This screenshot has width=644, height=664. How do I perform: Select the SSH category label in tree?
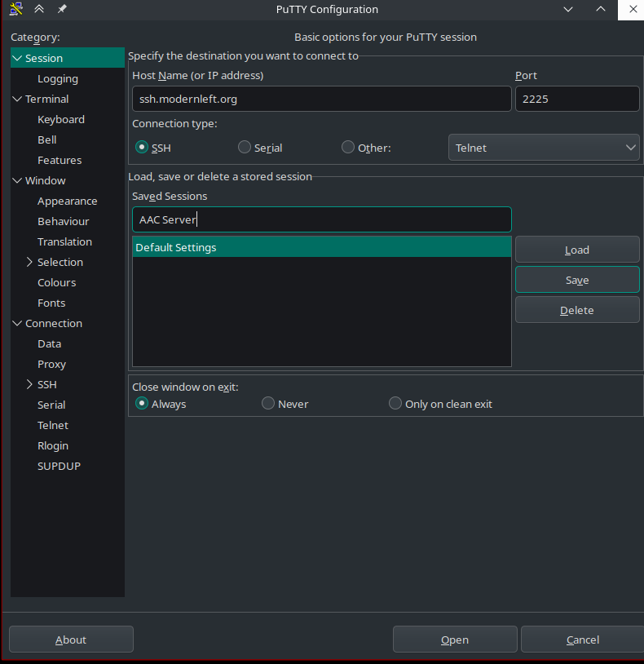(47, 384)
